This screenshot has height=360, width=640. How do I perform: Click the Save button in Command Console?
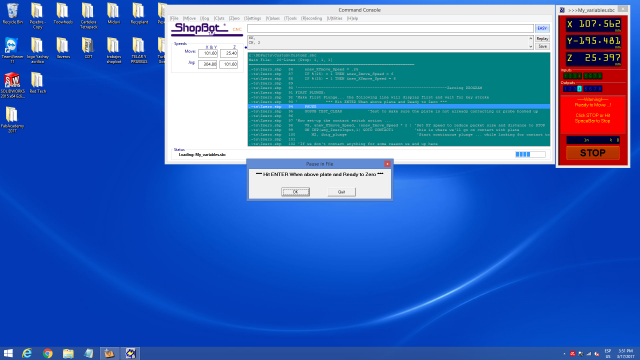(542, 46)
